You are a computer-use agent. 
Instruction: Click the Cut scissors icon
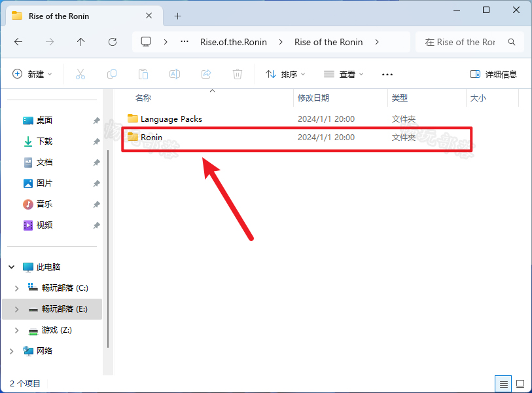[x=80, y=74]
